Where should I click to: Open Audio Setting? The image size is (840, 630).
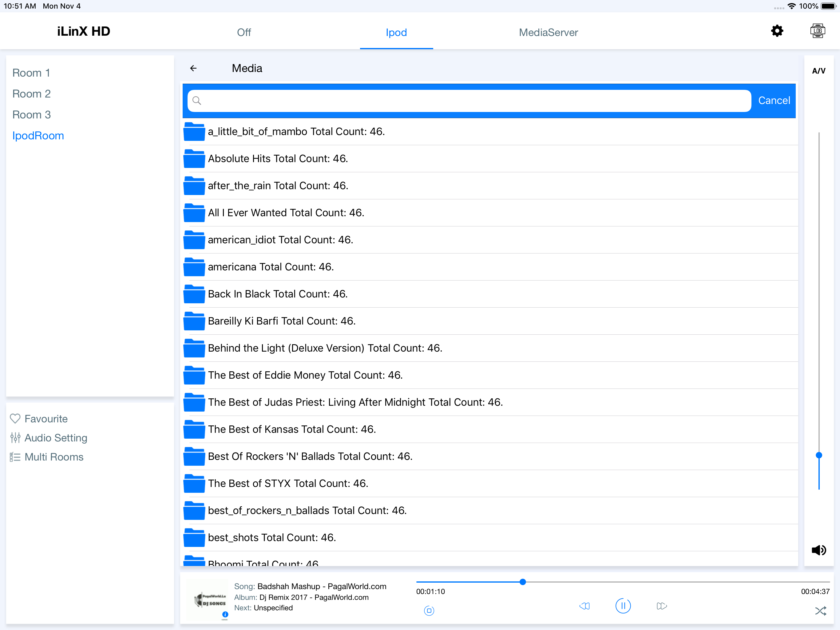[56, 438]
